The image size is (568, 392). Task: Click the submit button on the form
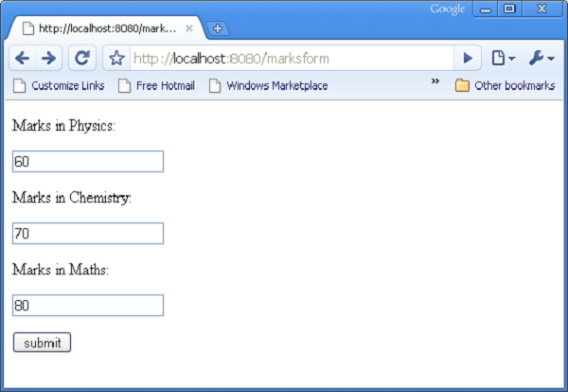[42, 343]
